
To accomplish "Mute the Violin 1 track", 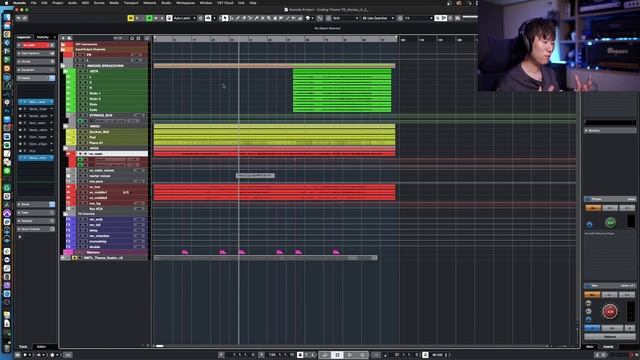I will pyautogui.click(x=80, y=93).
